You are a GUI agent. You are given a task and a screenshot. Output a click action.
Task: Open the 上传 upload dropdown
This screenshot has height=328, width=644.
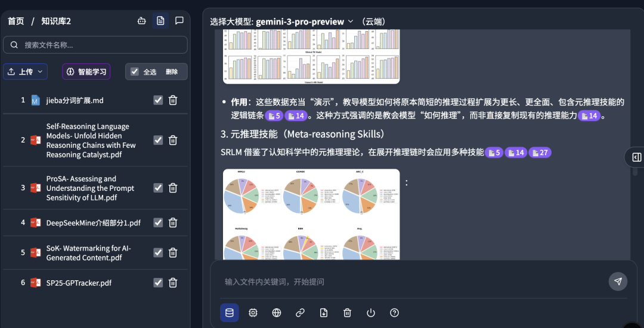26,72
